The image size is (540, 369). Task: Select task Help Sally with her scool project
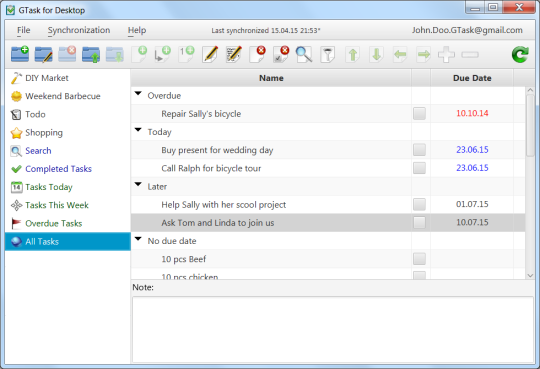click(224, 205)
